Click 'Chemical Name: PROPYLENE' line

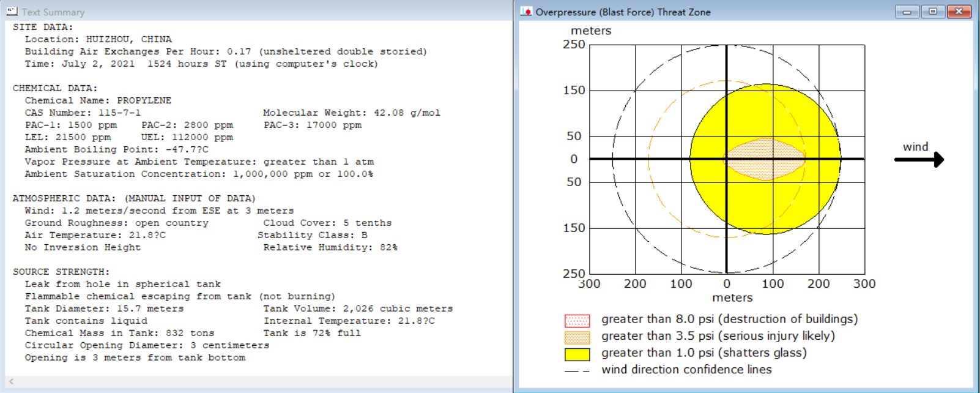pos(98,100)
